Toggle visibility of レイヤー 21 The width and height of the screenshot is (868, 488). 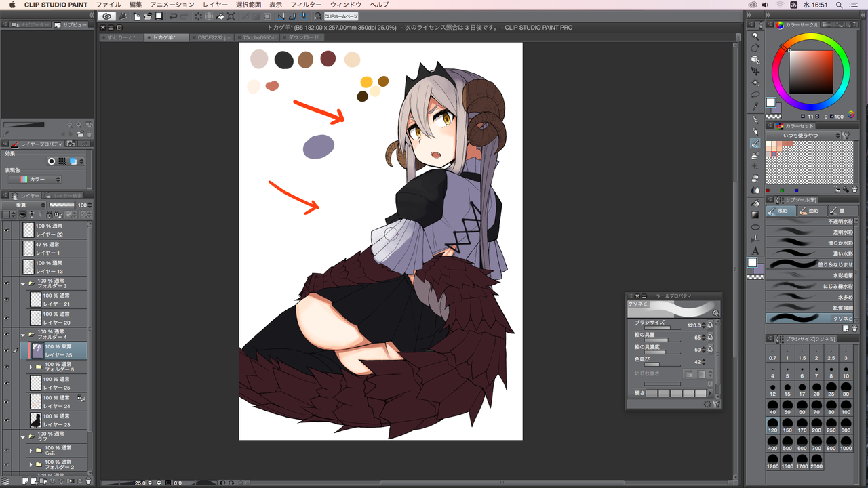click(6, 300)
